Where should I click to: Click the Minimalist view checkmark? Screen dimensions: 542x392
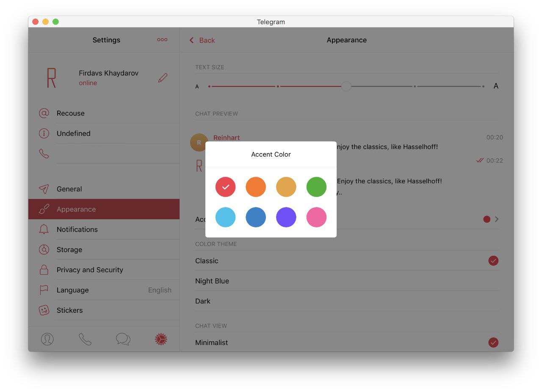(493, 342)
